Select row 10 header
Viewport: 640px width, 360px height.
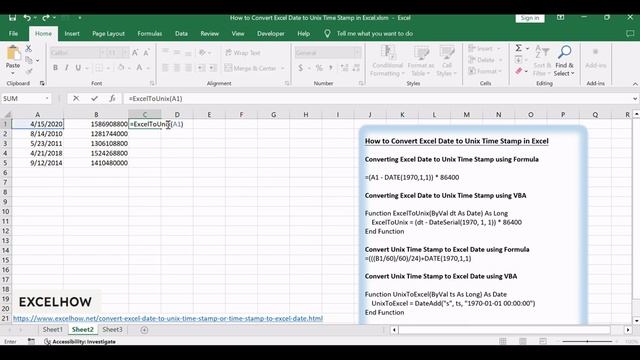tap(6, 211)
